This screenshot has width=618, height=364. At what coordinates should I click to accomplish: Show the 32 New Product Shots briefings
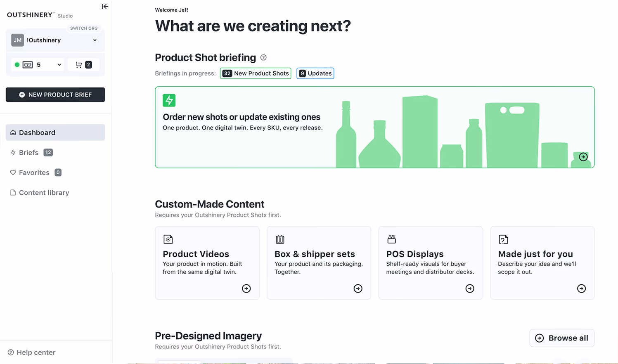click(x=256, y=73)
